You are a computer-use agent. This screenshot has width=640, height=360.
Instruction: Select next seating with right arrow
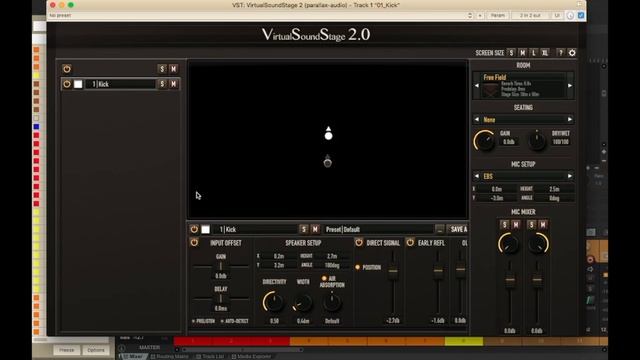[570, 120]
